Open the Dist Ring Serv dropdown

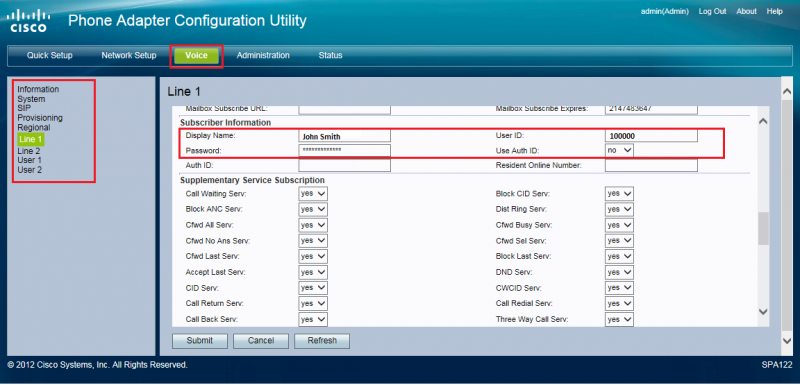619,210
